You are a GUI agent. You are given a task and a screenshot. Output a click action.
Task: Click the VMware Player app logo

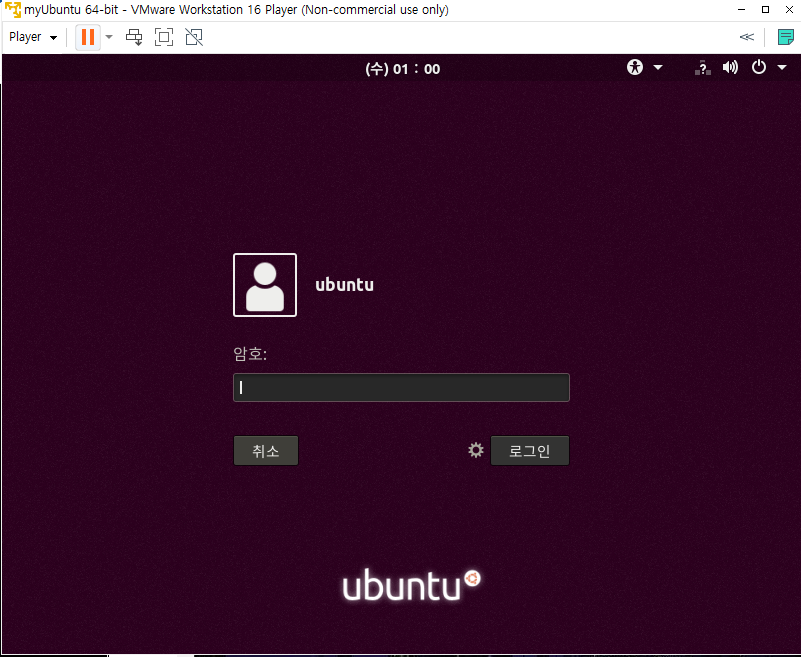(13, 10)
